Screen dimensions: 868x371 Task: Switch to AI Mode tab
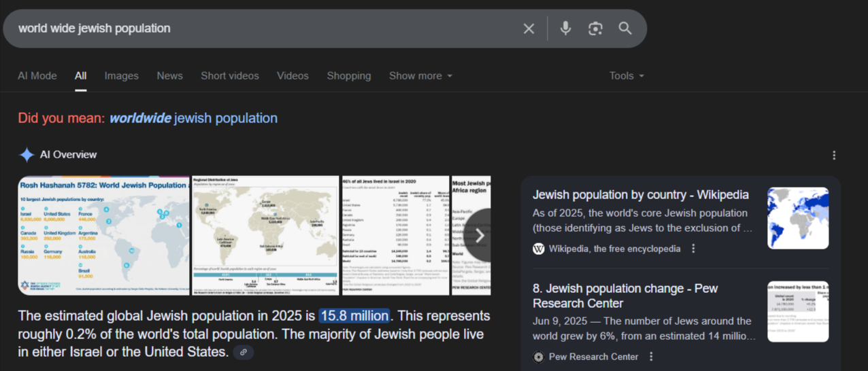tap(37, 76)
